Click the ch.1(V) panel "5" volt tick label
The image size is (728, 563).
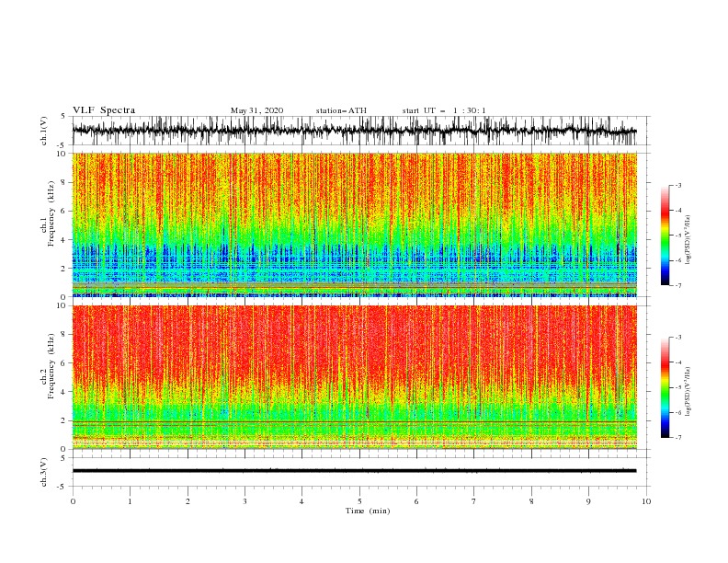63,116
